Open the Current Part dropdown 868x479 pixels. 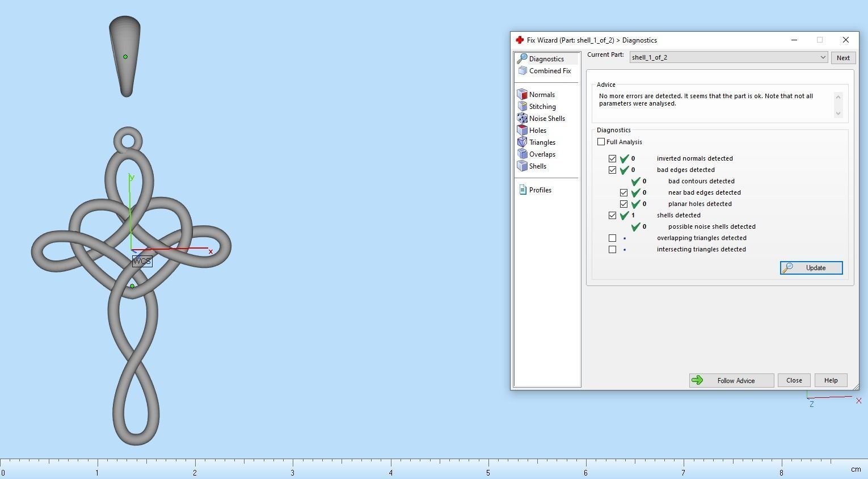point(728,57)
